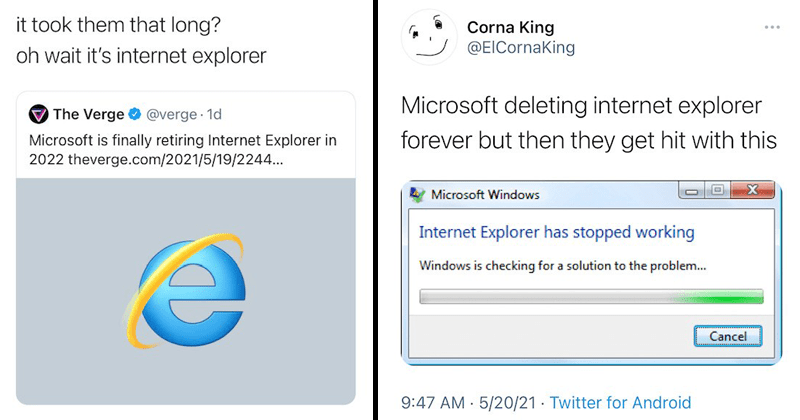This screenshot has height=420, width=800.
Task: Click the green progress bar in the dialog
Action: click(591, 296)
